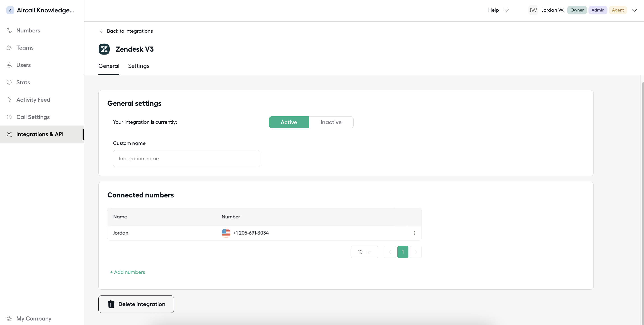644x325 pixels.
Task: Open the rows-per-page dropdown showing 10
Action: pyautogui.click(x=364, y=252)
